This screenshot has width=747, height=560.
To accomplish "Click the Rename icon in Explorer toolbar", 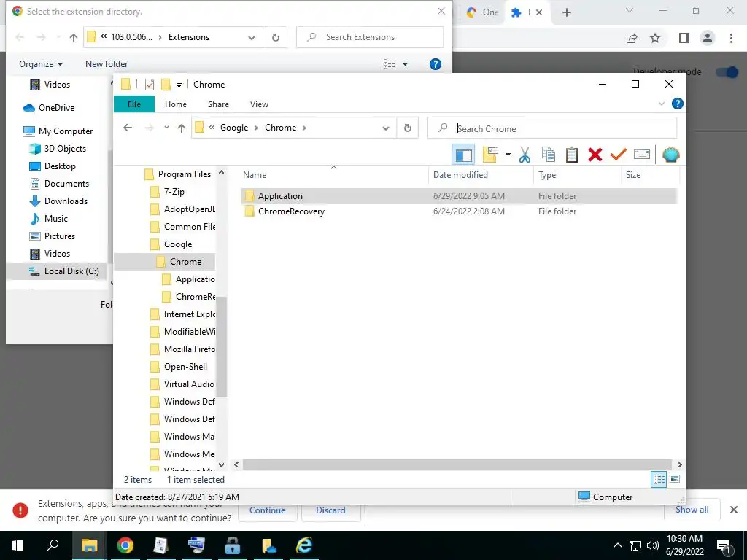I will (642, 155).
